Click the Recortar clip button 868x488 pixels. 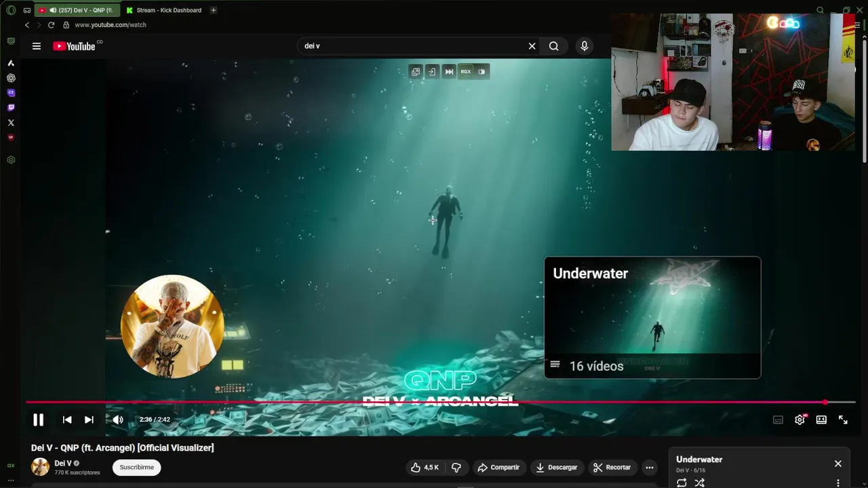612,467
